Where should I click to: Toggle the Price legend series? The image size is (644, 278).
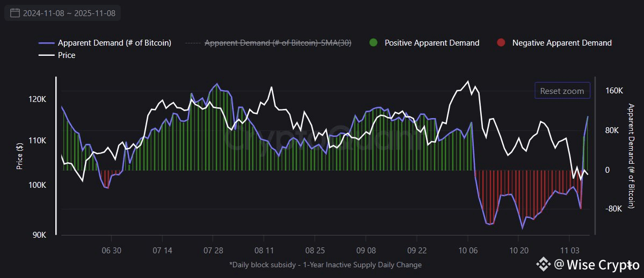pos(57,55)
